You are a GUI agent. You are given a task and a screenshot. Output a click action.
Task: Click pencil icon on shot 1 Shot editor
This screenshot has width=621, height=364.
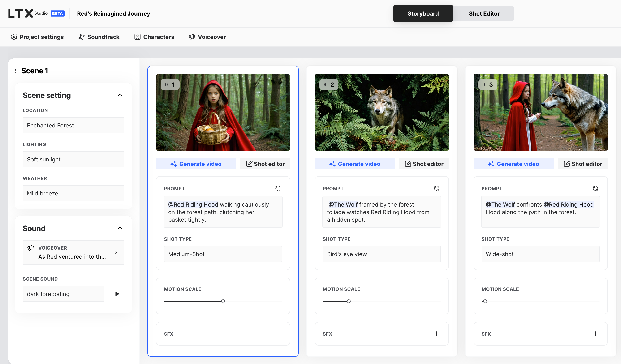coord(249,164)
